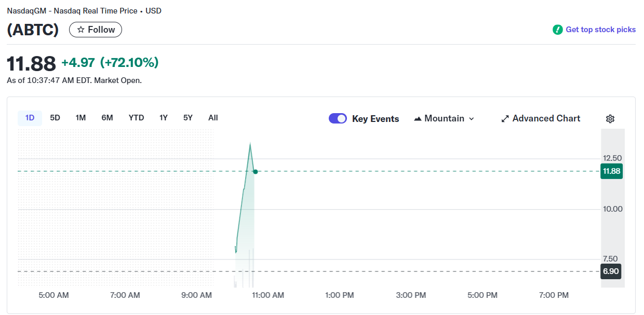Click the 12.50 y-axis label
Viewport: 644px width, 315px height.
(x=612, y=158)
